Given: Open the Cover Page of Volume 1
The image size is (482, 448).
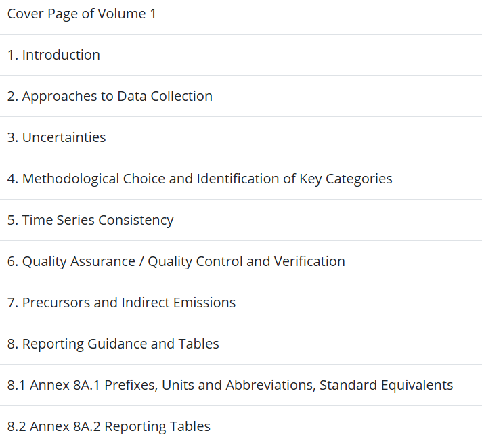Looking at the screenshot, I should (241, 14).
